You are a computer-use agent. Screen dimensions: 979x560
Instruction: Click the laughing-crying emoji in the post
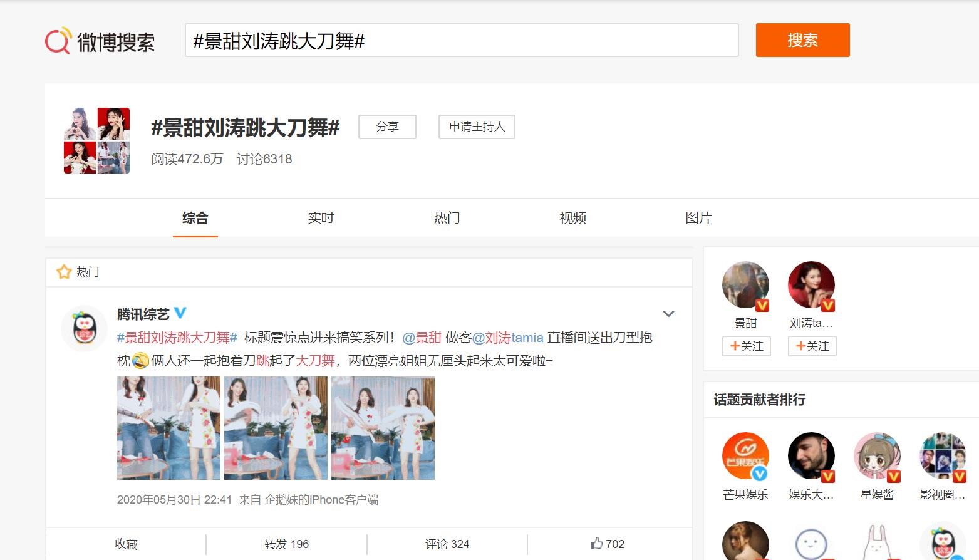141,361
